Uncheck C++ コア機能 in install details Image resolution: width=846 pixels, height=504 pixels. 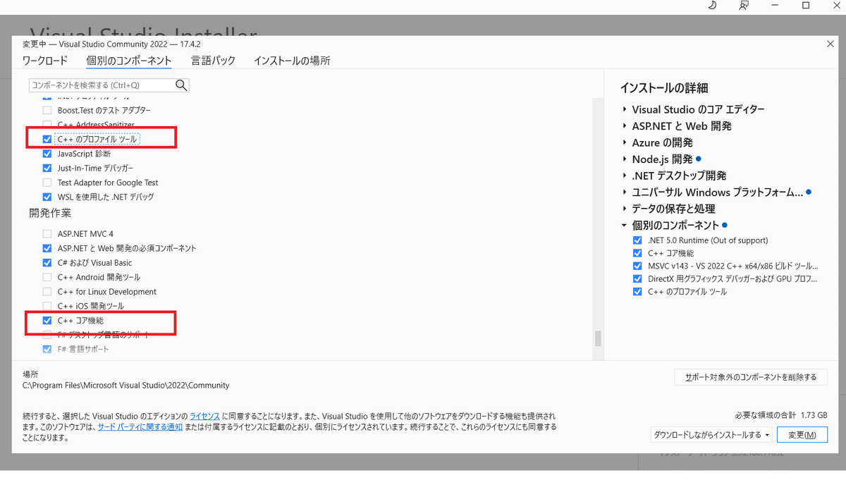tap(638, 253)
